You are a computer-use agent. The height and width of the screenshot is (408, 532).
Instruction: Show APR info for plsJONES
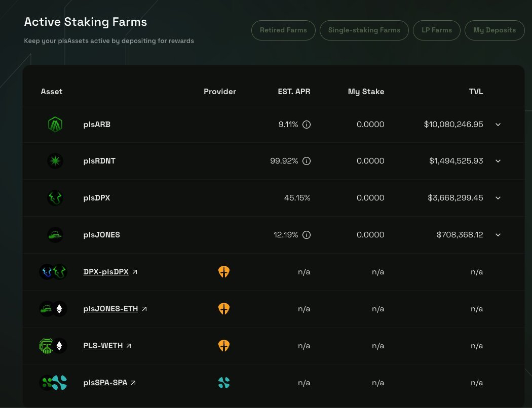pos(307,234)
